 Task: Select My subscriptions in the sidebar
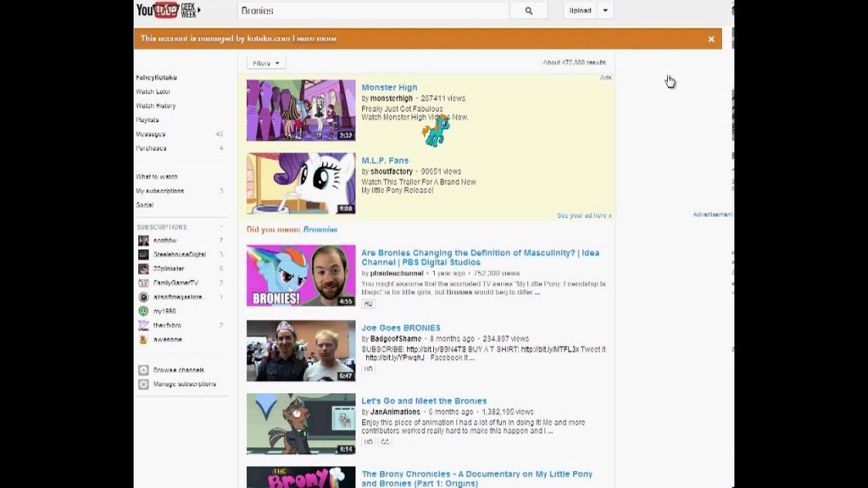(x=160, y=191)
